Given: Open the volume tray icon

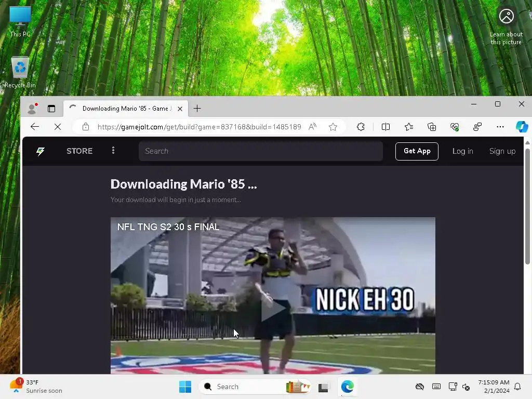Looking at the screenshot, I should pos(466,387).
